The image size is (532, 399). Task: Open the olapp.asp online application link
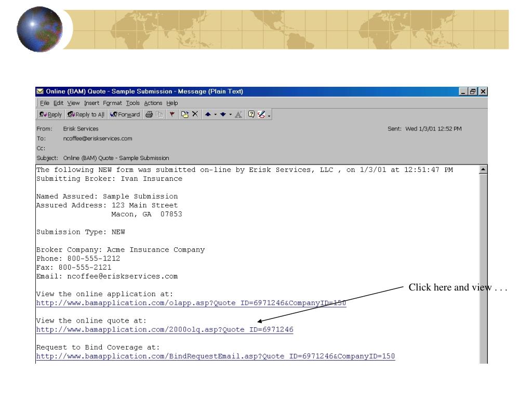(191, 303)
